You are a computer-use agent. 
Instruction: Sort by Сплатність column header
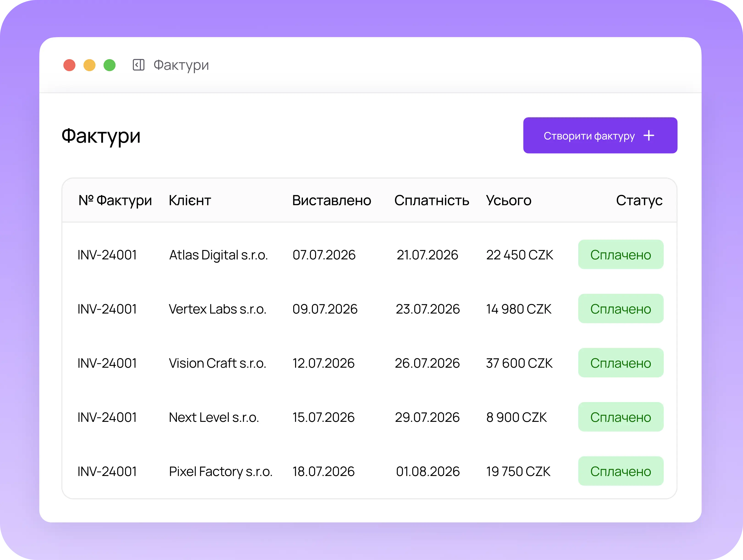[x=432, y=200]
